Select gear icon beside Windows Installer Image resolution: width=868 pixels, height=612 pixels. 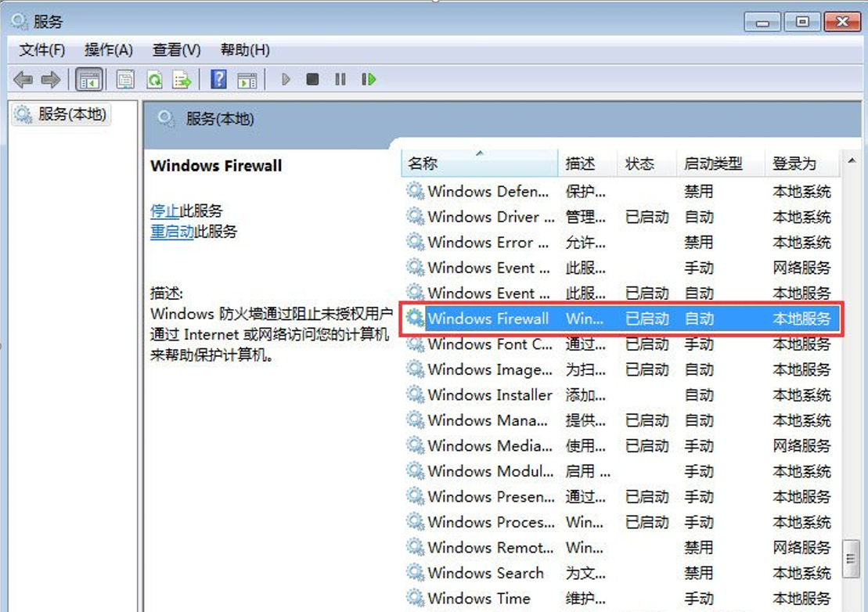pyautogui.click(x=415, y=394)
